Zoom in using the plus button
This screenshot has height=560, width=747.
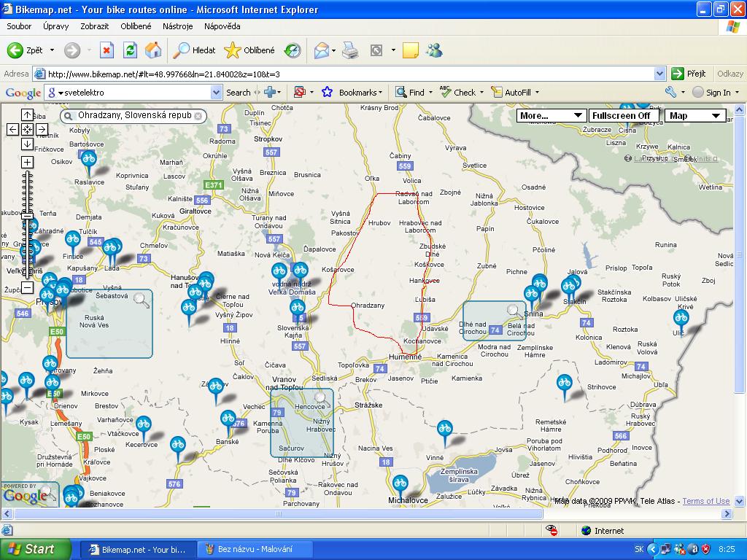pyautogui.click(x=27, y=162)
